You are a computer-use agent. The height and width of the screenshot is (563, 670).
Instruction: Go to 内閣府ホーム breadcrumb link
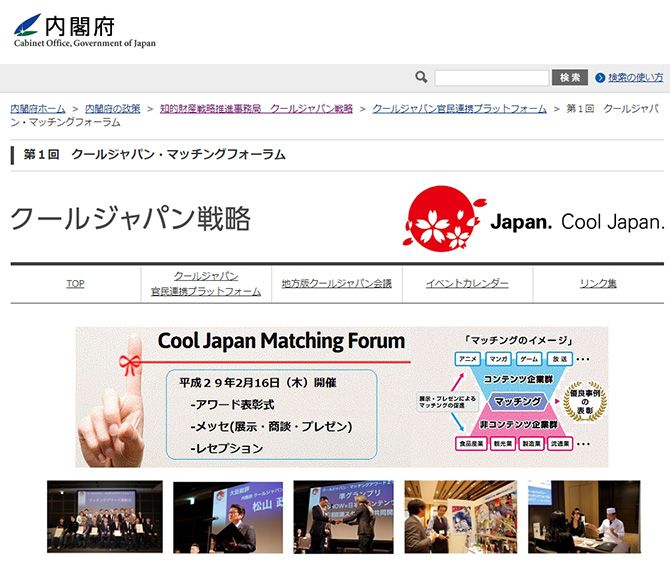[x=38, y=108]
